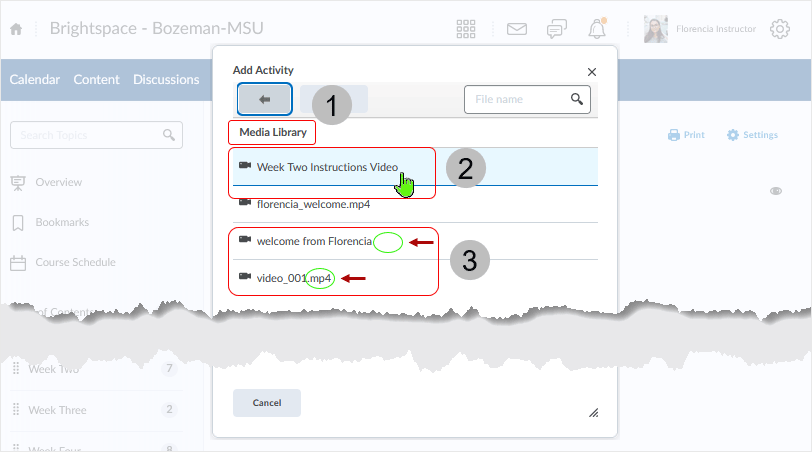Click the back arrow in Add Activity
Screen dimensions: 812x452
click(265, 99)
